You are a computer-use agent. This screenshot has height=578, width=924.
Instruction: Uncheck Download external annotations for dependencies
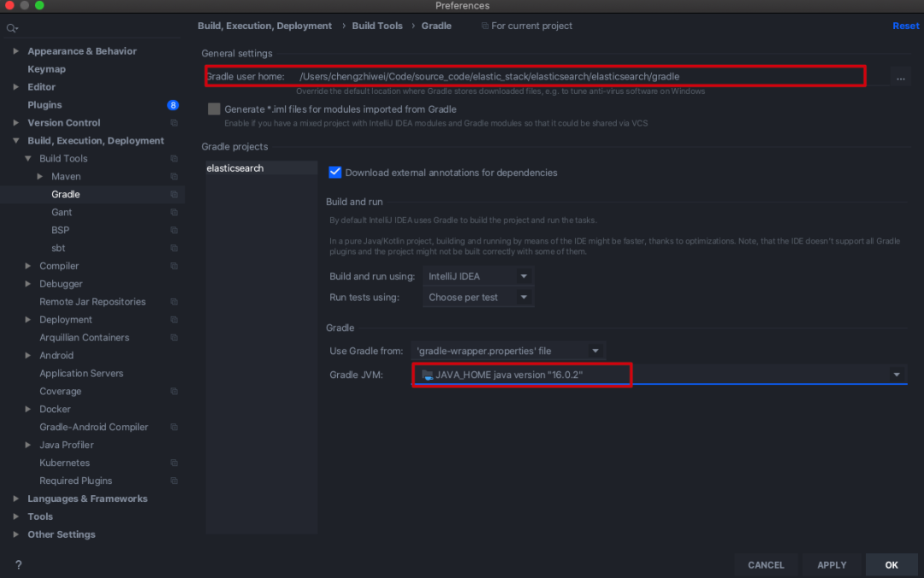pos(335,172)
